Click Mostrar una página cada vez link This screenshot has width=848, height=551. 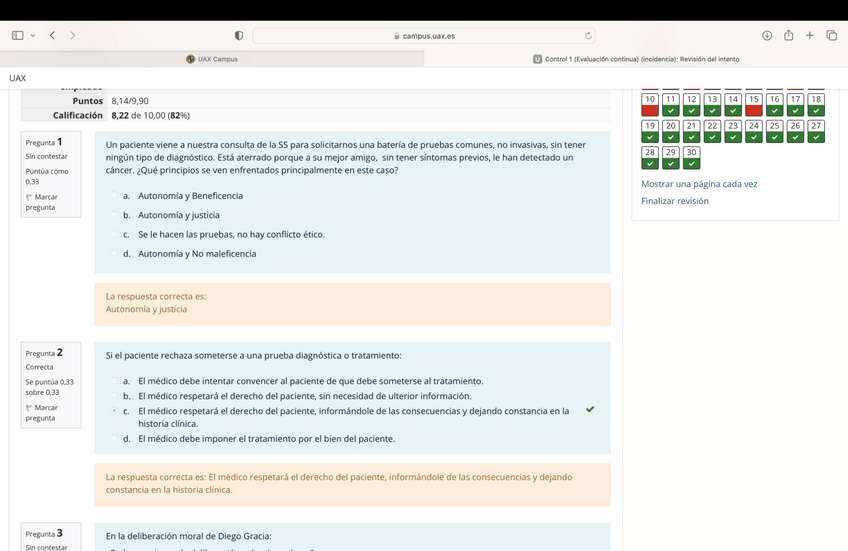[699, 184]
